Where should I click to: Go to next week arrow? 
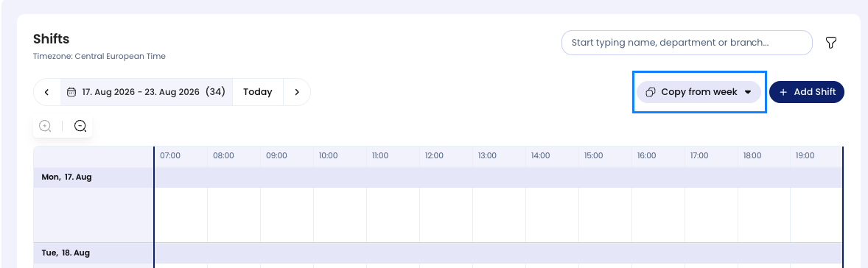pyautogui.click(x=297, y=92)
